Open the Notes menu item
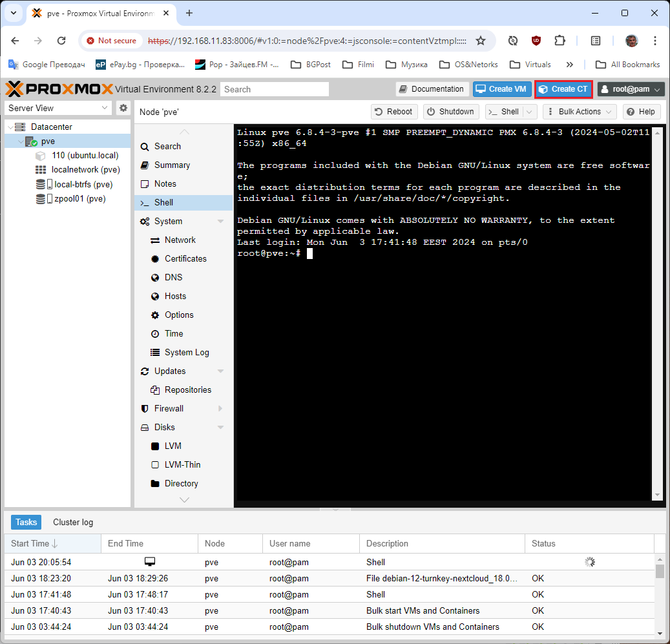The image size is (670, 644). coord(183,183)
